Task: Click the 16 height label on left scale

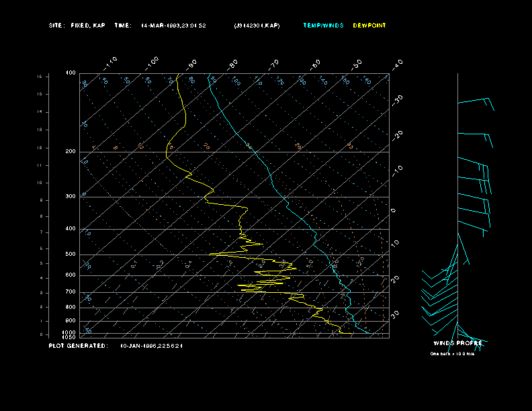Action: tap(40, 77)
